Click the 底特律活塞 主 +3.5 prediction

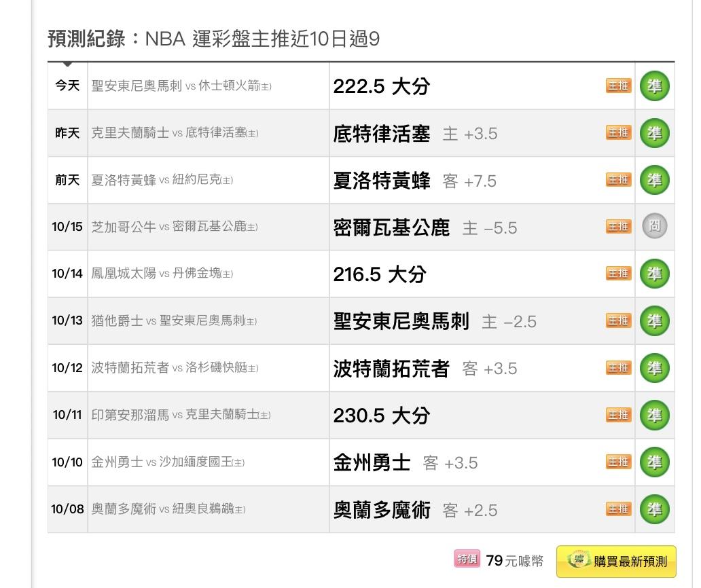coord(415,134)
